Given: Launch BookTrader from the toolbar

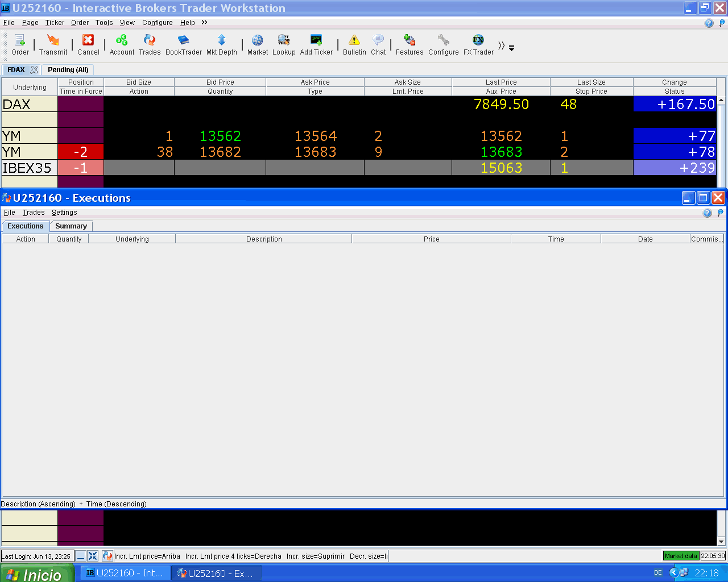Looking at the screenshot, I should tap(183, 40).
